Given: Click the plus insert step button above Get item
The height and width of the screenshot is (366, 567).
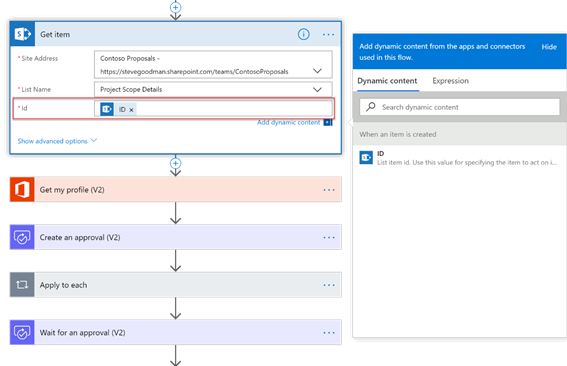Looking at the screenshot, I should coord(175,7).
